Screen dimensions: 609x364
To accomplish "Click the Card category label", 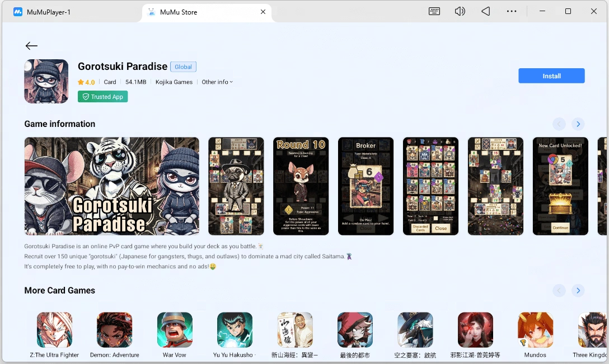I will (110, 82).
